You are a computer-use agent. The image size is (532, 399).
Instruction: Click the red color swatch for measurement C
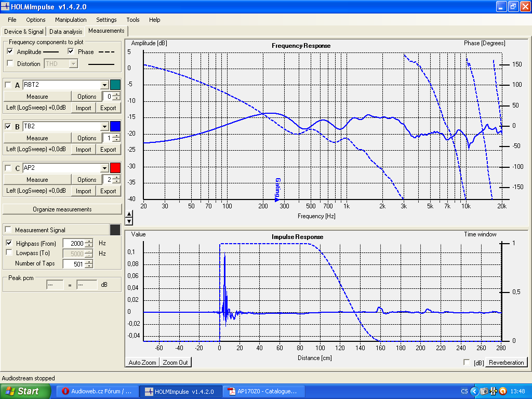pyautogui.click(x=115, y=168)
